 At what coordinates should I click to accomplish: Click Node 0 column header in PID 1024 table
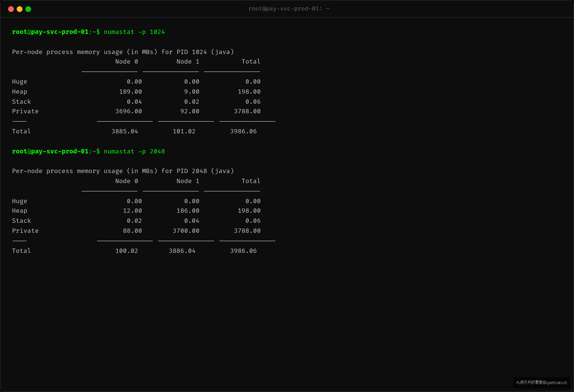127,61
